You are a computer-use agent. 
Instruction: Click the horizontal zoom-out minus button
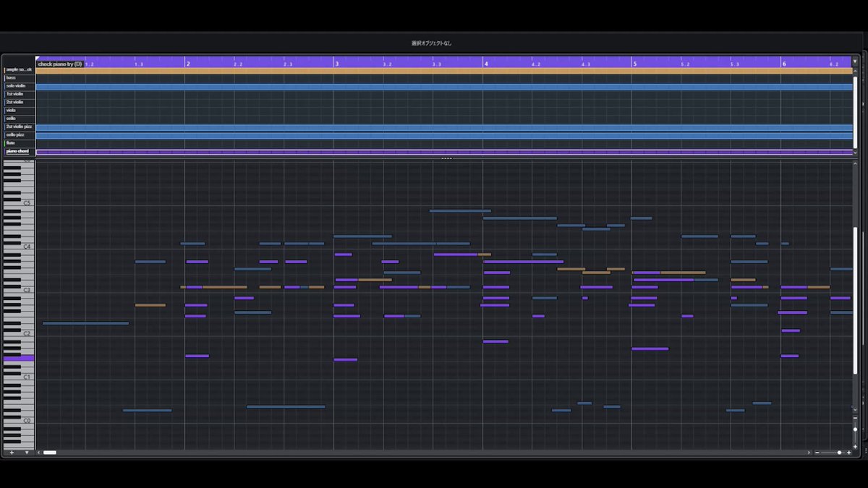tap(817, 453)
